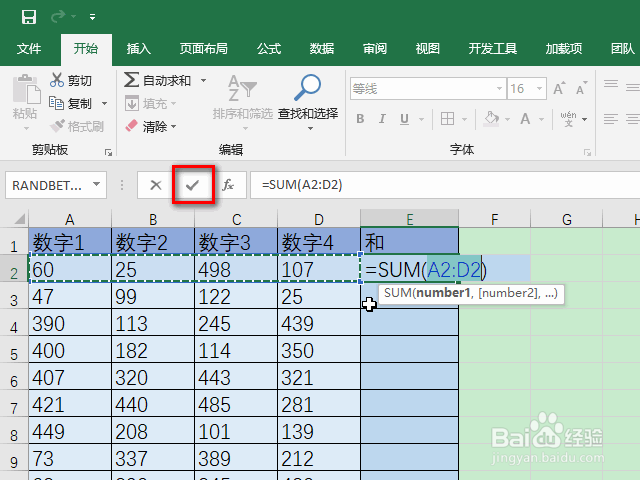Click cell containing 182

pyautogui.click(x=153, y=351)
